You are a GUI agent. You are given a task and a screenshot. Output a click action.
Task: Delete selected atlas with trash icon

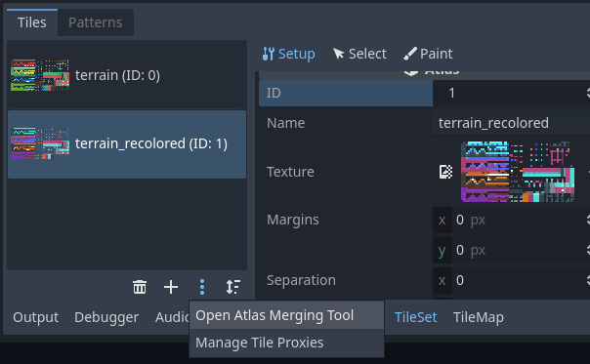pyautogui.click(x=140, y=287)
